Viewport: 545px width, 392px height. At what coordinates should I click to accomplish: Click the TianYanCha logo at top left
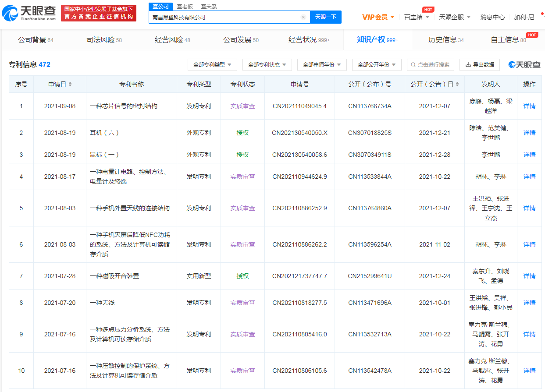pyautogui.click(x=29, y=13)
